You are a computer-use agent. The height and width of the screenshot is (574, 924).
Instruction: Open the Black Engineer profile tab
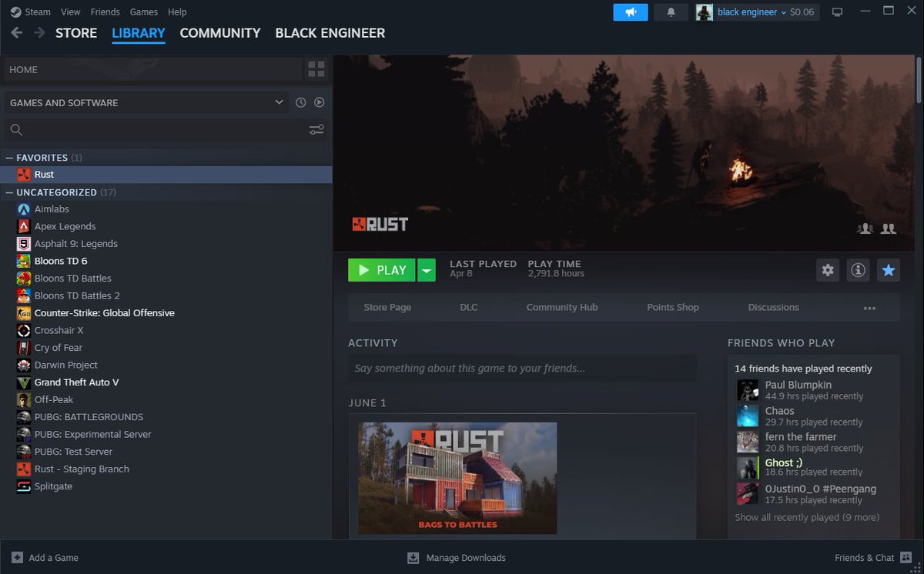coord(330,33)
